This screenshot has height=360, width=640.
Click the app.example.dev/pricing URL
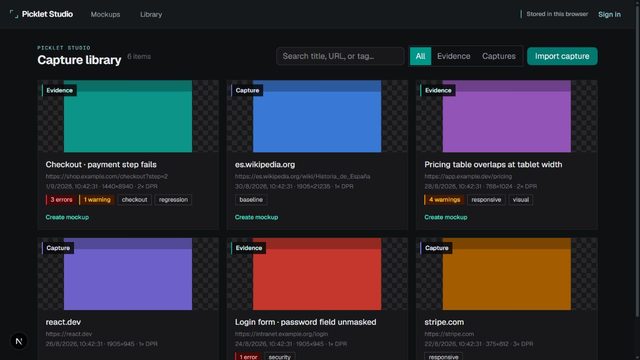468,176
